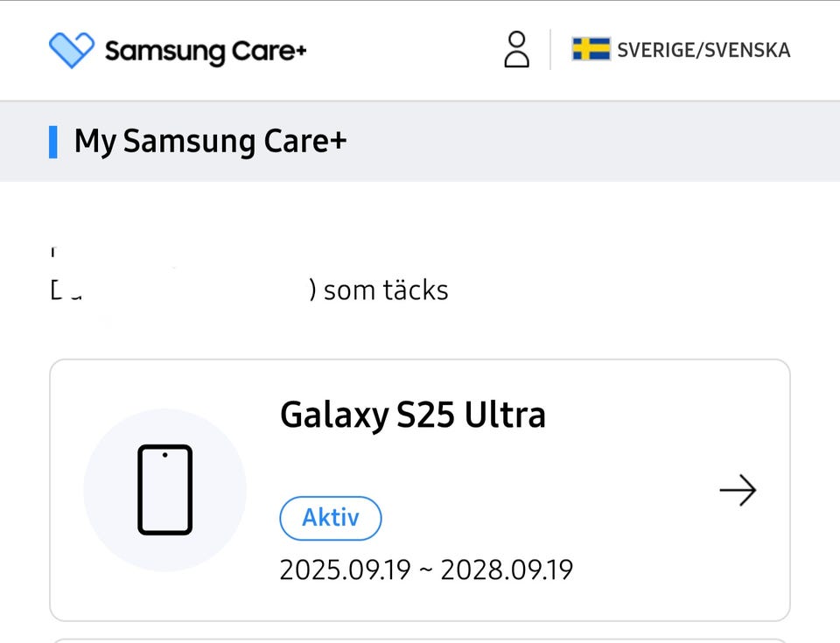Click the tilde between coverage dates
Screen dimensions: 840x643
(x=425, y=570)
